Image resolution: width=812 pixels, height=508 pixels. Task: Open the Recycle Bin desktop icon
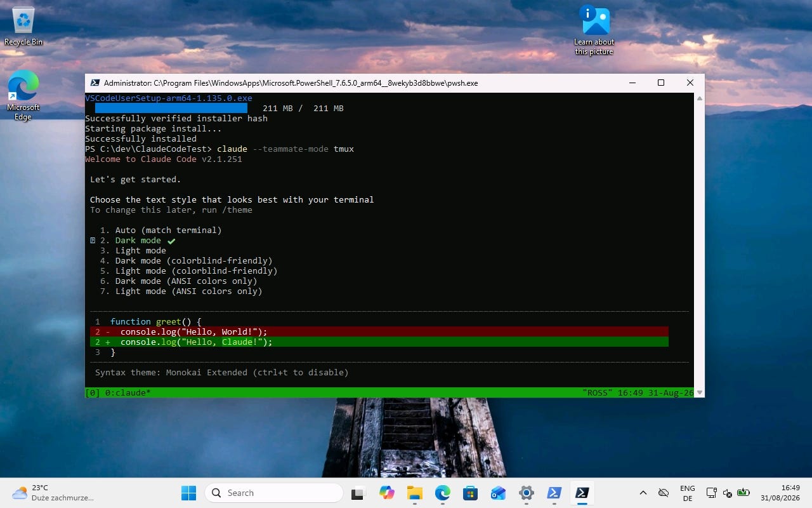[23, 27]
